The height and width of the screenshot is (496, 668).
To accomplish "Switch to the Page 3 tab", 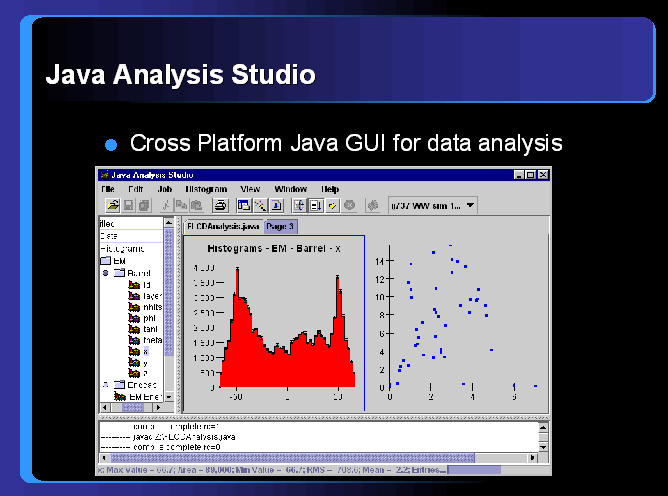I will (282, 227).
